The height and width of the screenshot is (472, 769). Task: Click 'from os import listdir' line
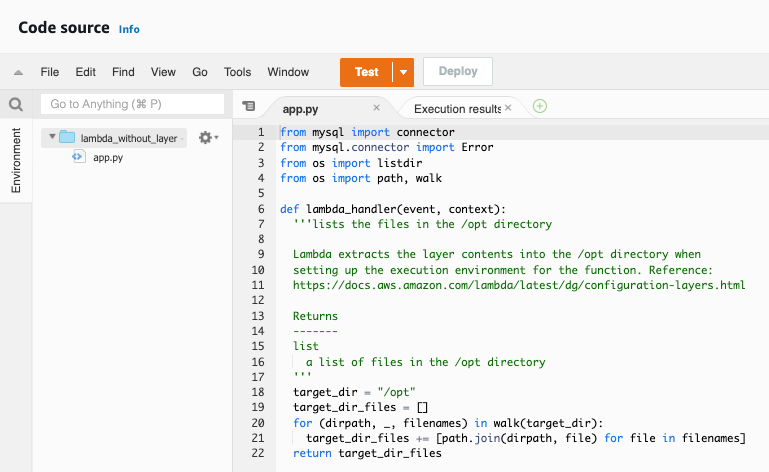tap(351, 163)
